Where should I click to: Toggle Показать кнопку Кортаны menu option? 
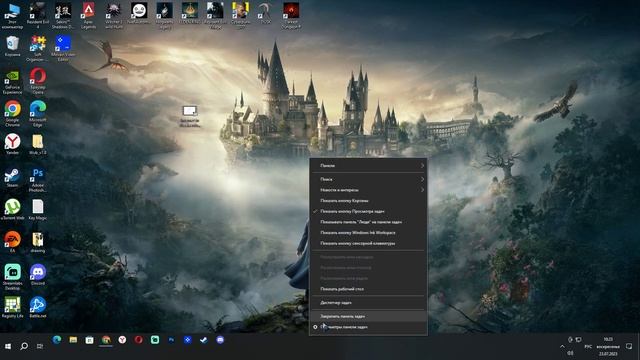(368, 200)
